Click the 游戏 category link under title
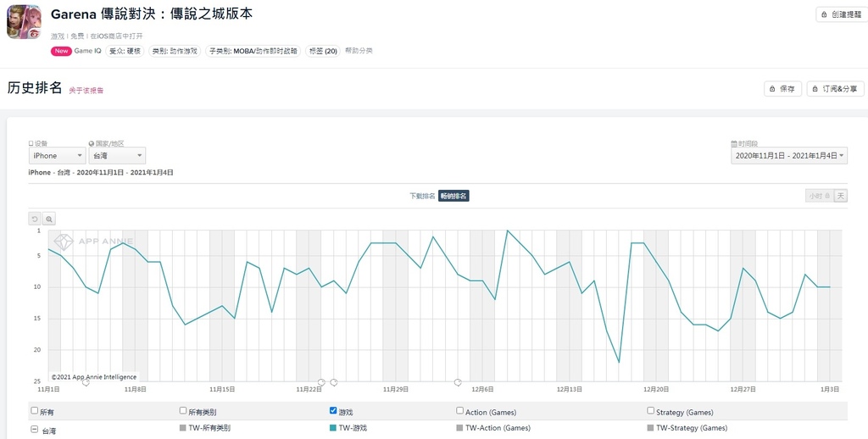Viewport: 868px width, 439px height. click(58, 36)
